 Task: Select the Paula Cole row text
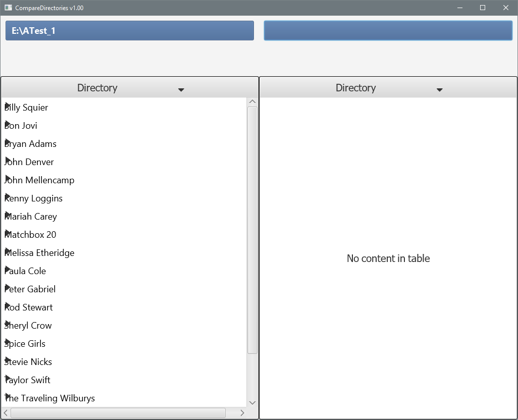click(25, 271)
